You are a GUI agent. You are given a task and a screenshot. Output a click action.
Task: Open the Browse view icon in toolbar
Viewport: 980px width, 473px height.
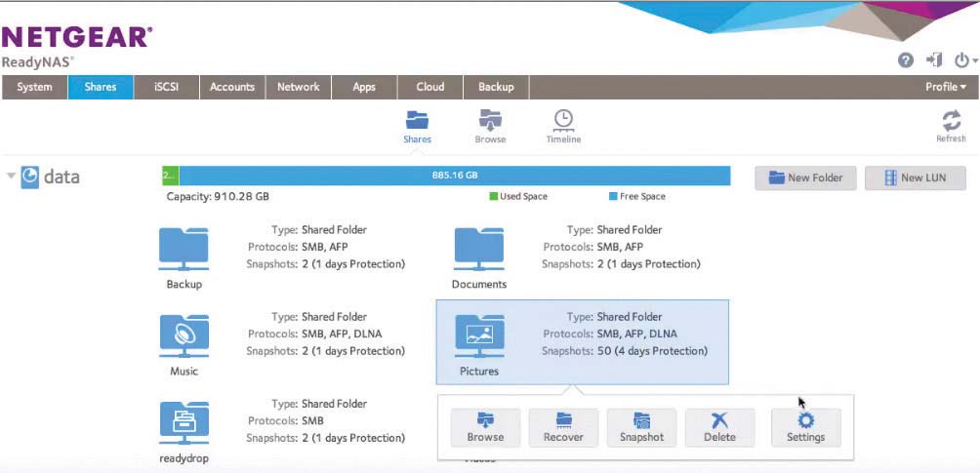[x=490, y=127]
